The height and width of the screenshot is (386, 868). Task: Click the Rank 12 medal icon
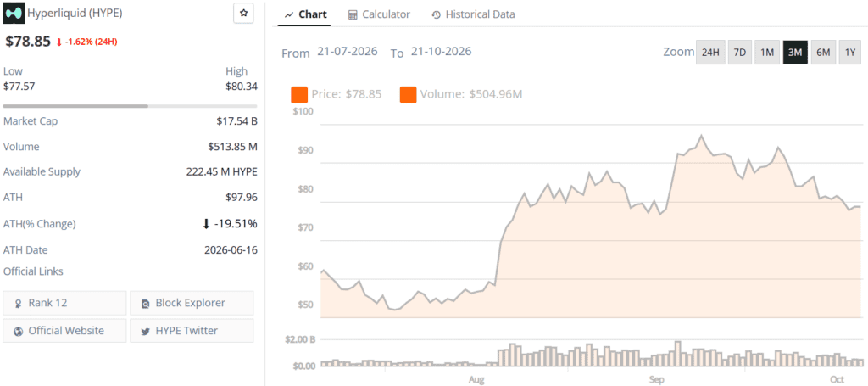pyautogui.click(x=19, y=304)
